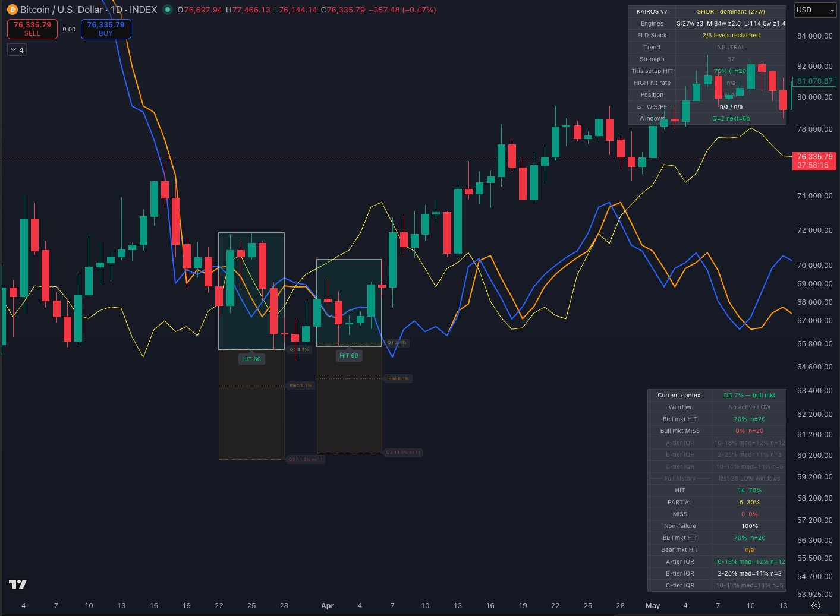Click the FLD Stack label cell
The width and height of the screenshot is (840, 616).
(652, 35)
